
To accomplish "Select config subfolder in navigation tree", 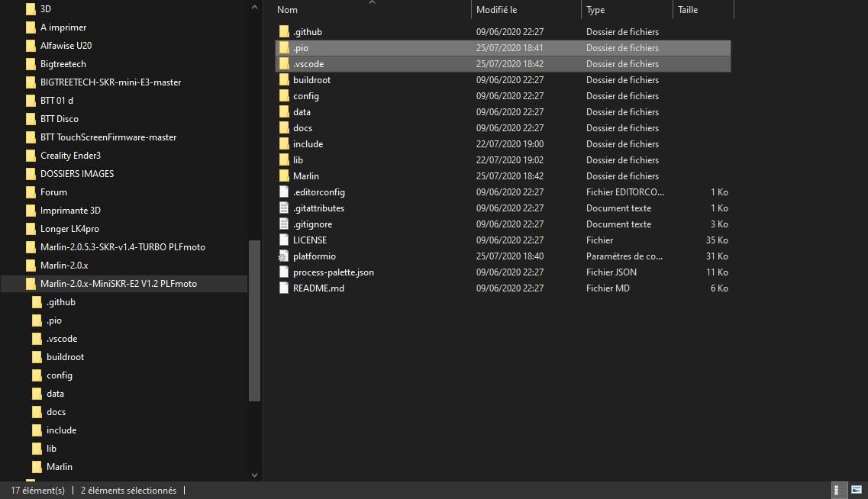I will coord(60,375).
